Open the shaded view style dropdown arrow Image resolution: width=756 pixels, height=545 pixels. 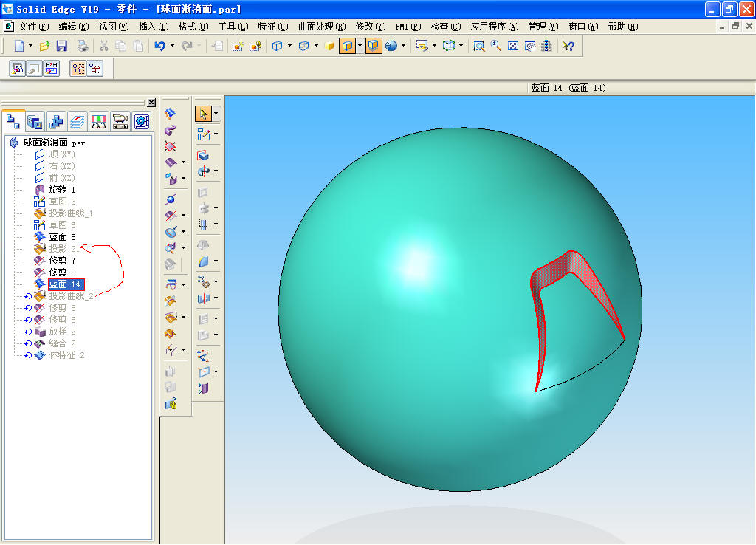pyautogui.click(x=360, y=46)
